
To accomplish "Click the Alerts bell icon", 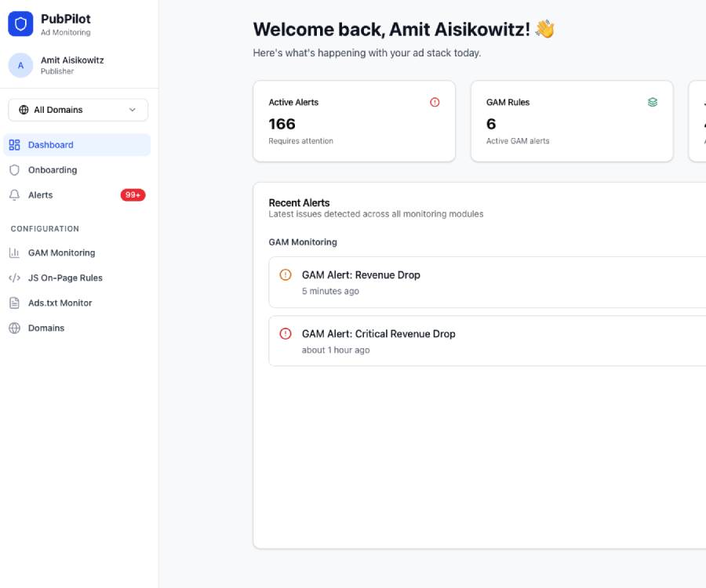I will (x=14, y=195).
